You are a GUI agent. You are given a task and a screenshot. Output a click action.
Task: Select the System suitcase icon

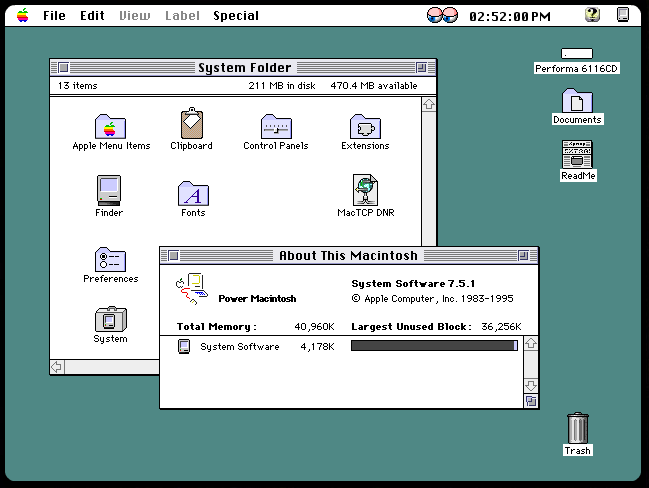(111, 319)
